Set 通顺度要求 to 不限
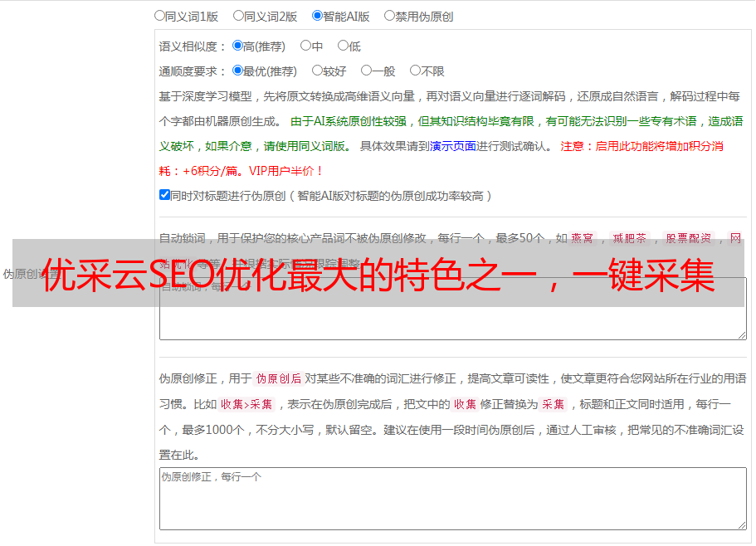 [x=415, y=71]
